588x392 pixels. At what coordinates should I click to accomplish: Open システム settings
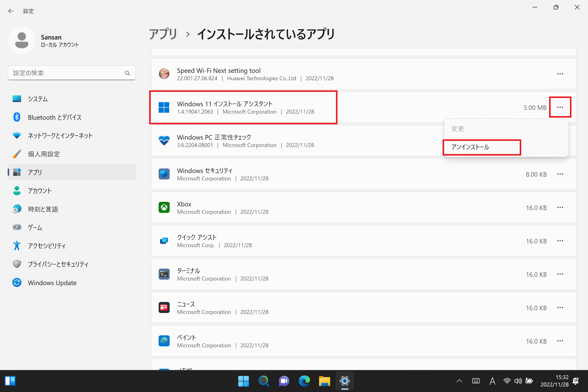[x=72, y=99]
